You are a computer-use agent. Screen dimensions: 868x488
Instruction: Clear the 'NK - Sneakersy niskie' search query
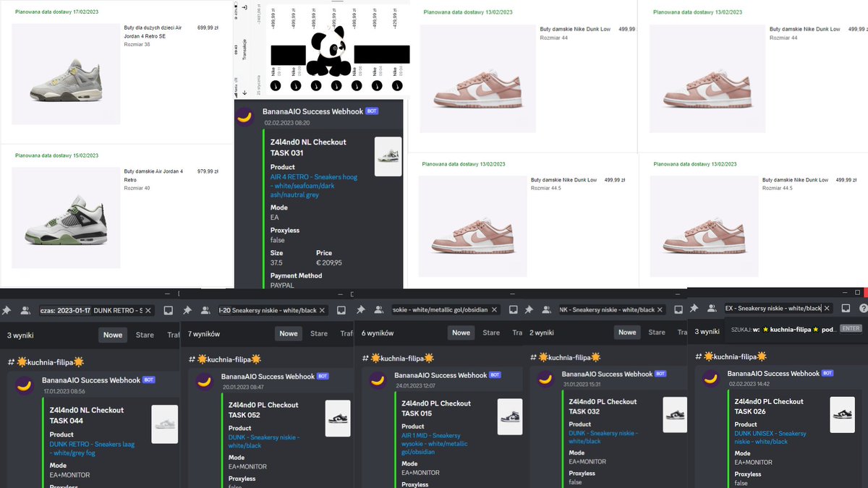click(x=661, y=310)
